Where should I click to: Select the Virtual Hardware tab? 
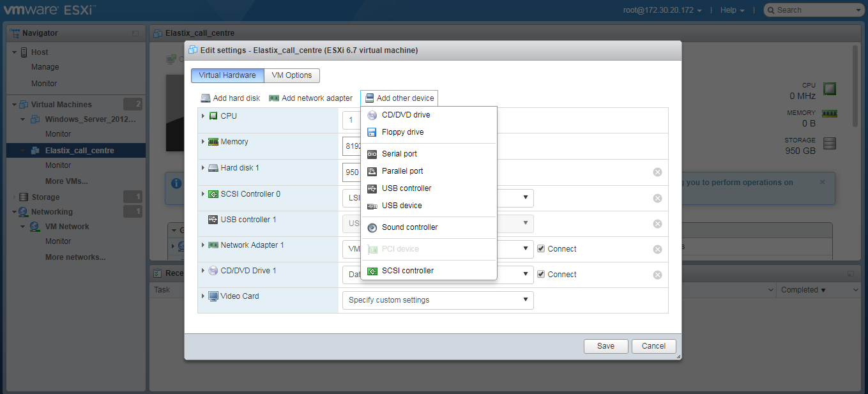227,75
